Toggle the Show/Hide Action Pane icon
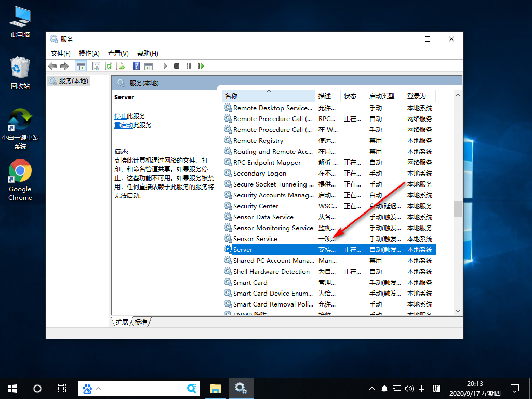Screen dimensions: 532x399 (x=149, y=66)
